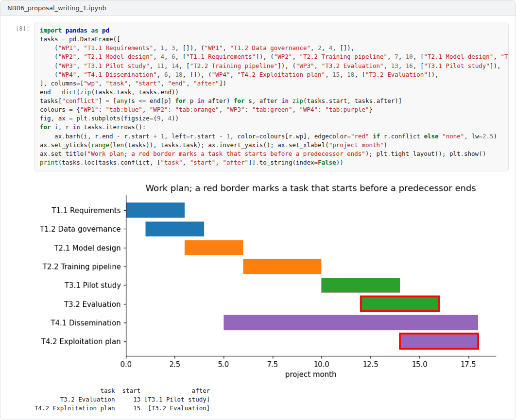Click the y-axis label 'T2.1 Model design'
This screenshot has width=516, height=420.
coord(87,248)
